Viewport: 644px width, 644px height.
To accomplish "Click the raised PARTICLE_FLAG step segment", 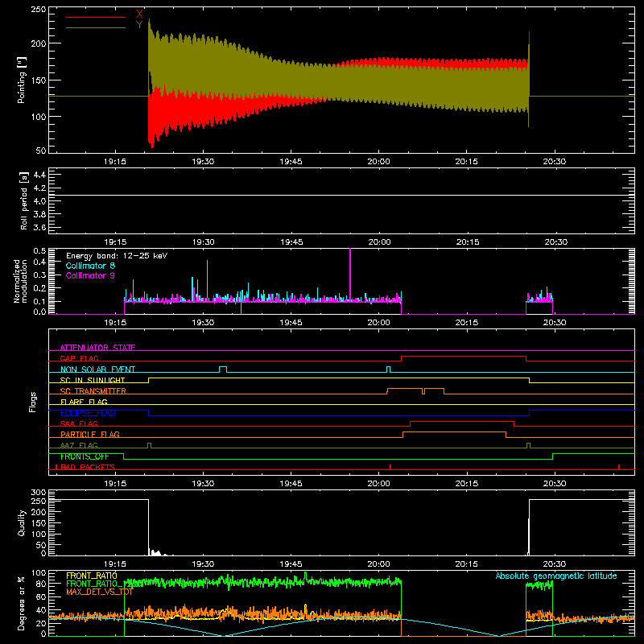I will 454,432.
